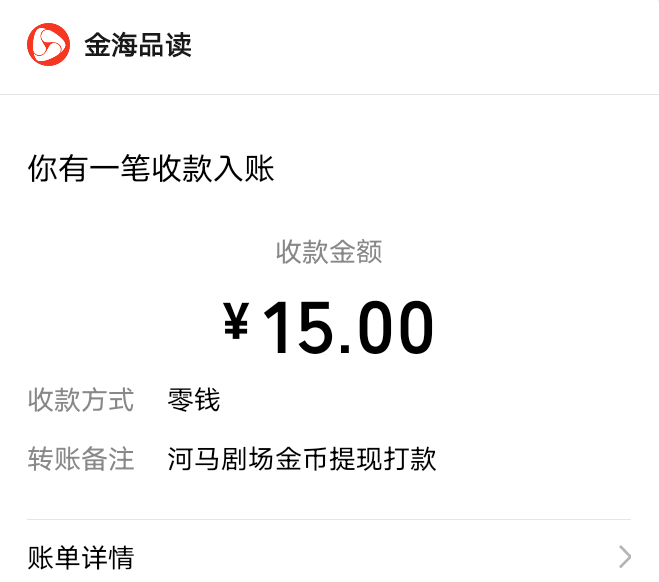Select the 河马剧场金币提现打款 remark text
659x582 pixels.
[x=302, y=458]
